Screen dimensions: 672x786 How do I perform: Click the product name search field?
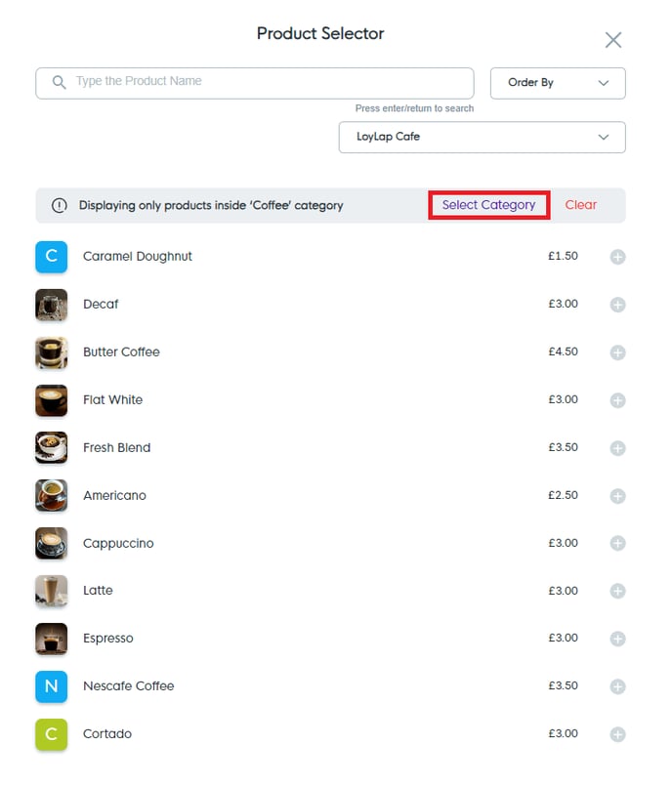(x=254, y=83)
